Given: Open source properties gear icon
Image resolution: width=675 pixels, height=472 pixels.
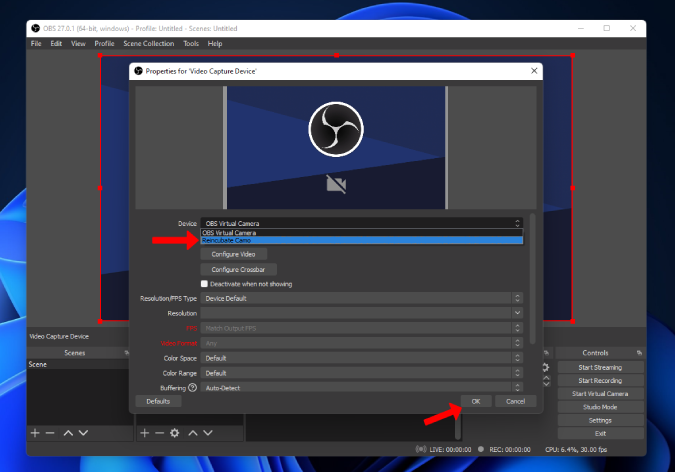Looking at the screenshot, I should point(174,433).
